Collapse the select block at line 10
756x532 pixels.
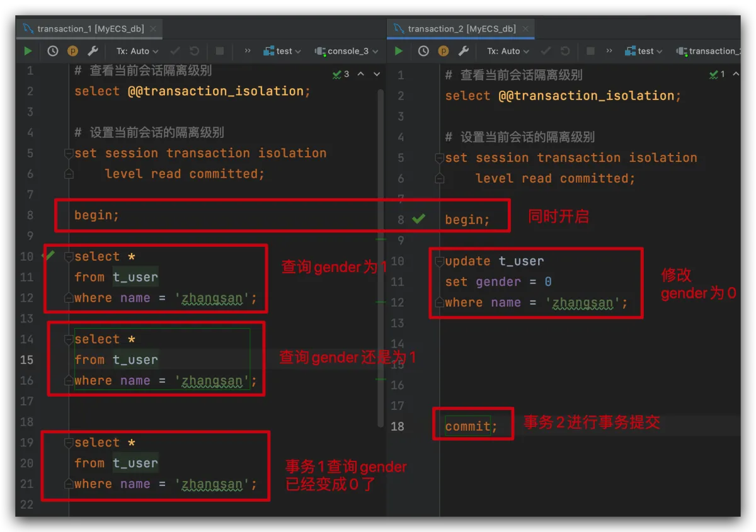pos(69,257)
